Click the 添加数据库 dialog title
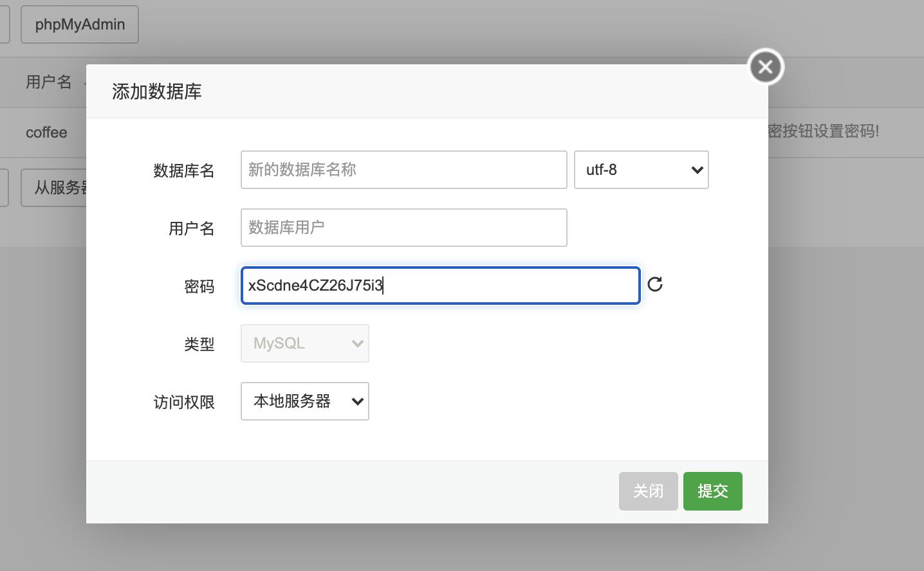This screenshot has height=571, width=924. click(157, 91)
